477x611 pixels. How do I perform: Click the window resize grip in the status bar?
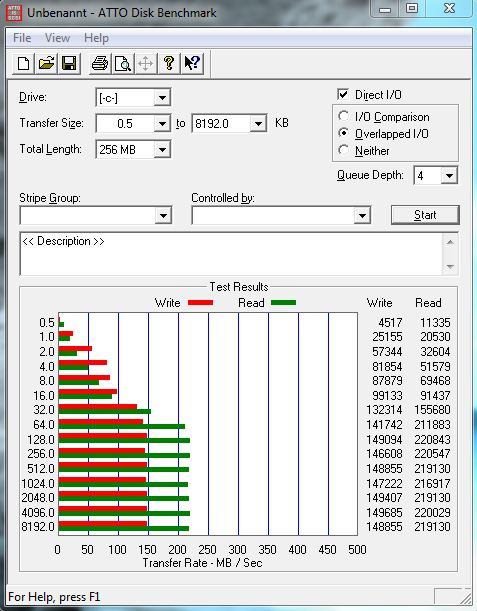pyautogui.click(x=465, y=597)
